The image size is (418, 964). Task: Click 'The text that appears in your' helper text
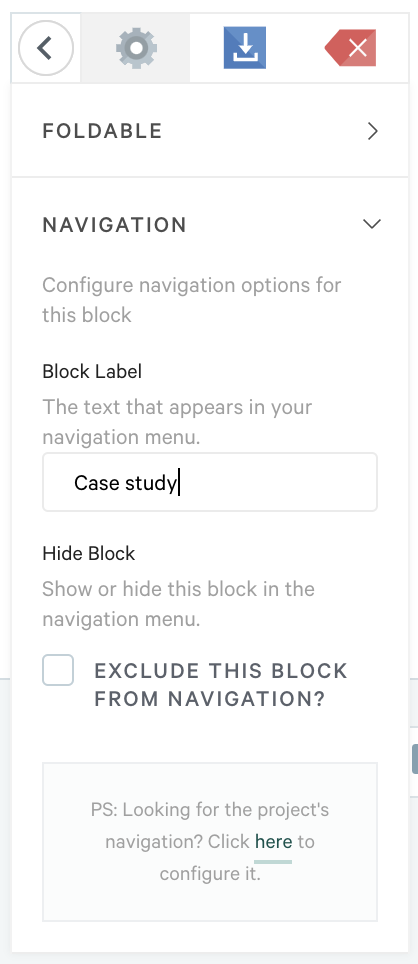(x=177, y=407)
